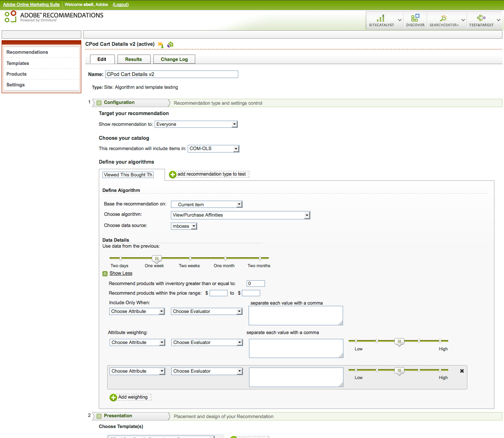Click the Adobe Recommendations logo
Viewport: 504px width, 438px height.
point(54,17)
